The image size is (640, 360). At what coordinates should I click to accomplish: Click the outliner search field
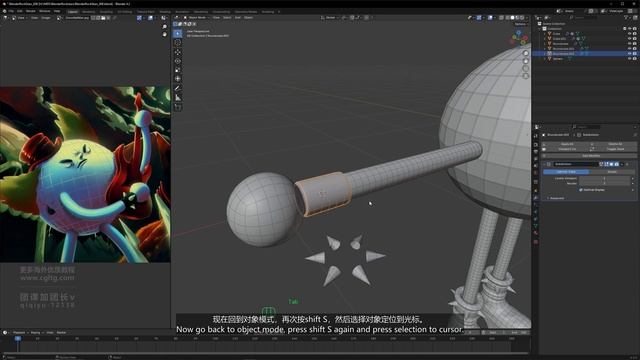tap(584, 18)
